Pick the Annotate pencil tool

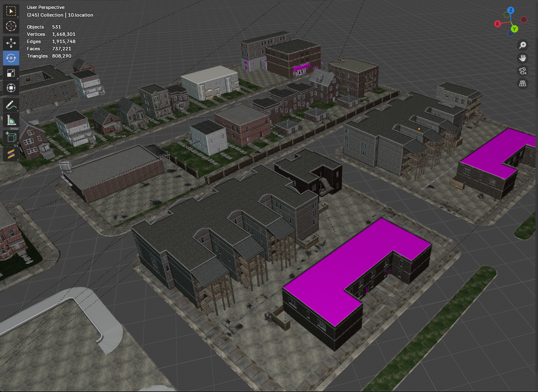pos(11,105)
